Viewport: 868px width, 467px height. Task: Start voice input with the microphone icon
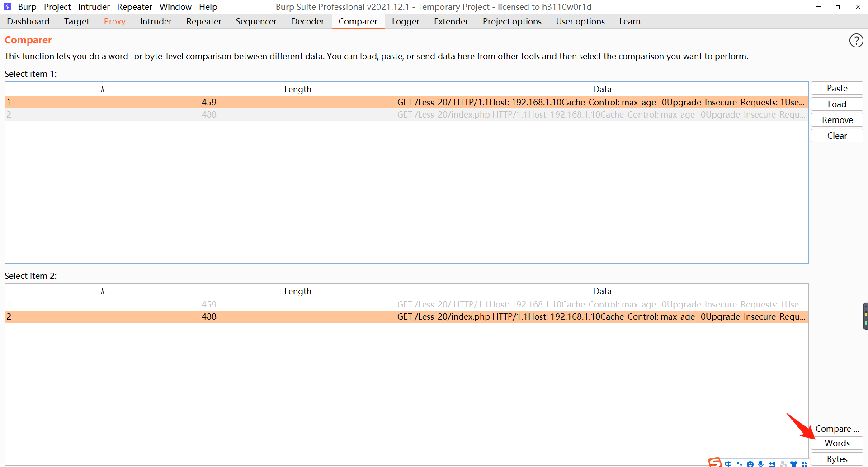761,463
